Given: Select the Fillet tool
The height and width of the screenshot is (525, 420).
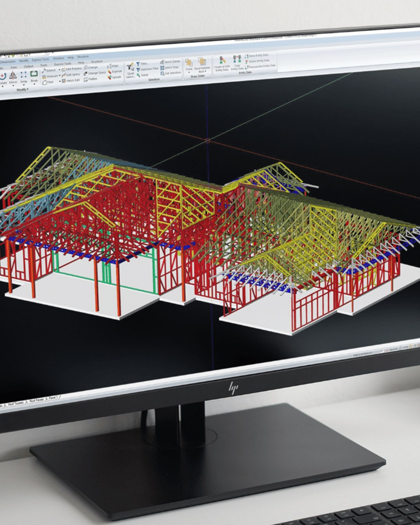Looking at the screenshot, I should [48, 82].
